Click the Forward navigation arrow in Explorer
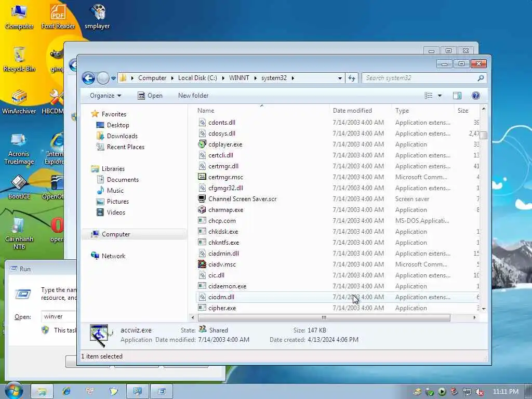The image size is (532, 399). [103, 78]
